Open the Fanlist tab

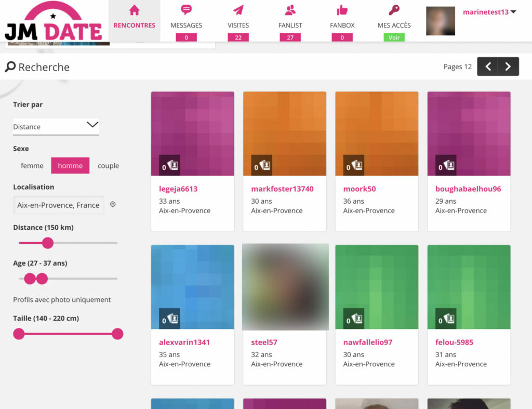pos(290,21)
